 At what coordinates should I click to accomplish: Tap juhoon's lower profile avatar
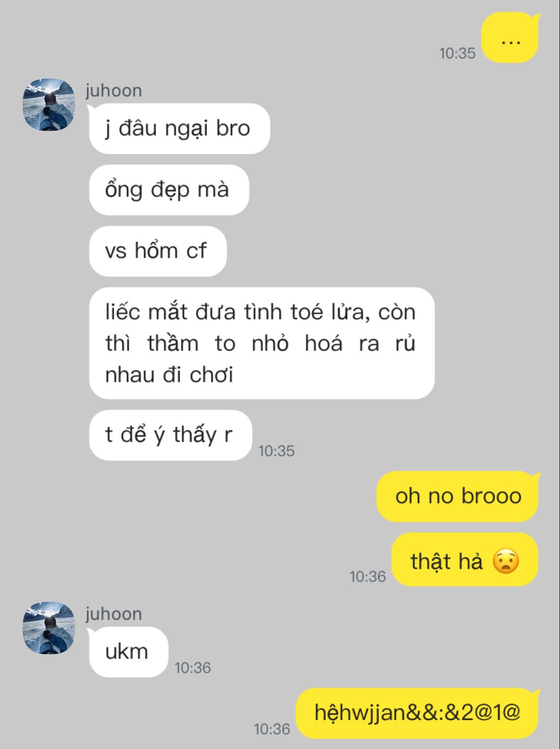click(49, 628)
